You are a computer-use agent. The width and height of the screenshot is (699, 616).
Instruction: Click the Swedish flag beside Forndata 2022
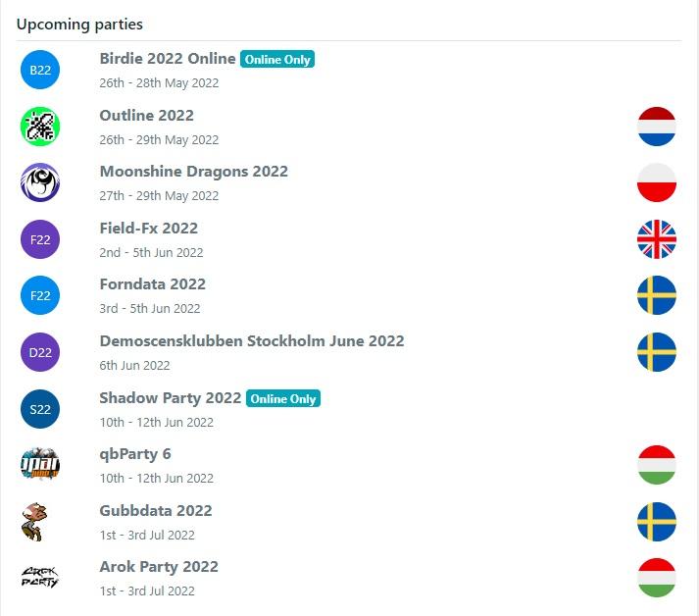tap(657, 295)
